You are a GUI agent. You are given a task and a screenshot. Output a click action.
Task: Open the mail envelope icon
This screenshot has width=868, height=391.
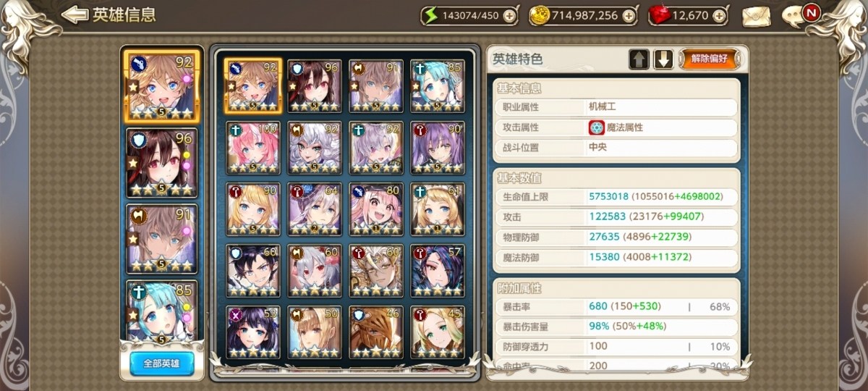click(756, 15)
